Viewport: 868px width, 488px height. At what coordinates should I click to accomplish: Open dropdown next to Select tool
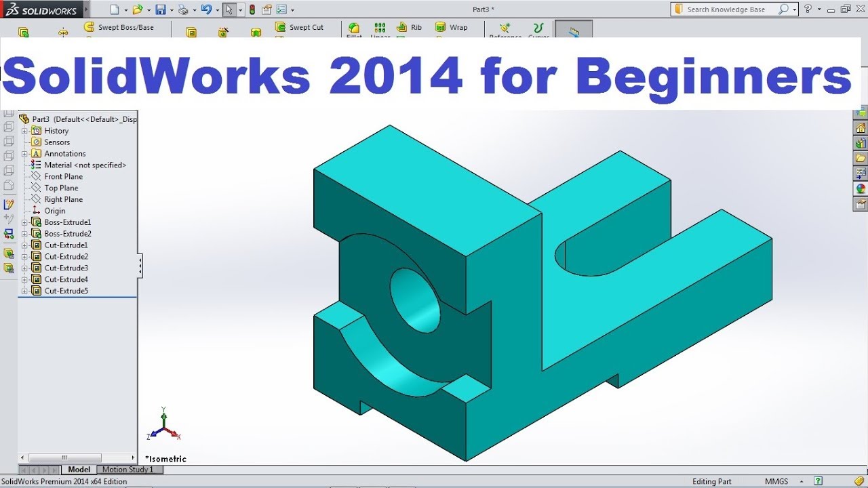coord(240,10)
